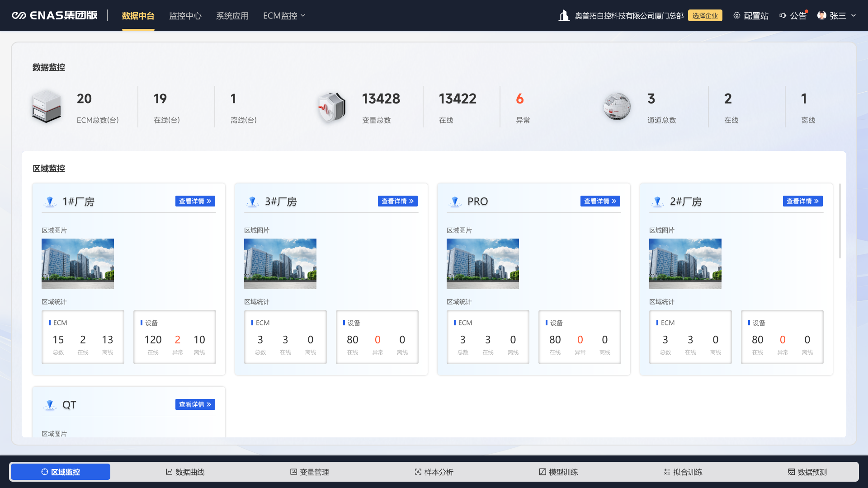
Task: Click the ECM server stack icon
Action: [47, 107]
